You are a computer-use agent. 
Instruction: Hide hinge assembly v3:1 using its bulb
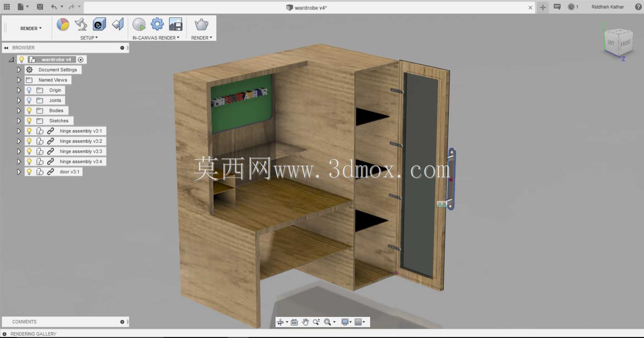[x=29, y=131]
